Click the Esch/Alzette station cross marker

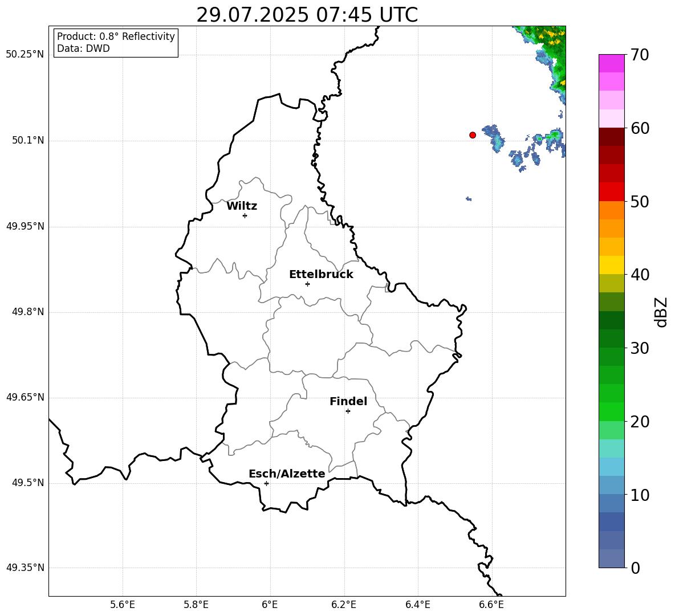click(x=266, y=483)
